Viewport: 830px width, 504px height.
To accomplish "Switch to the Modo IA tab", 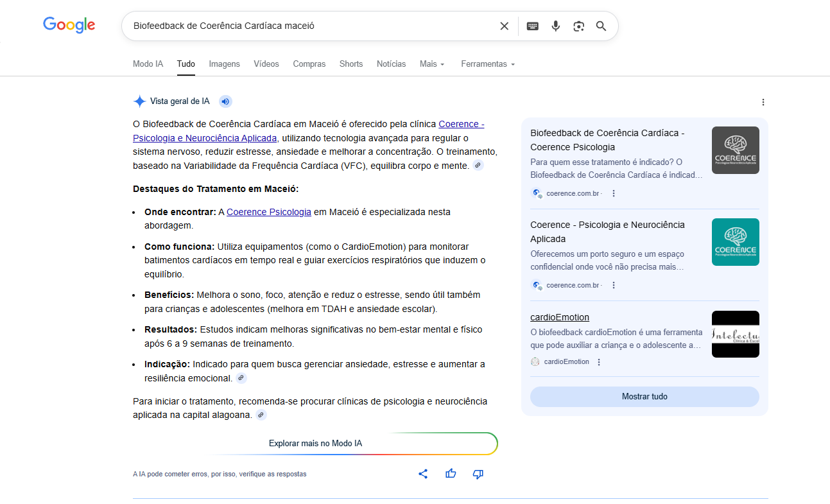I will point(148,64).
